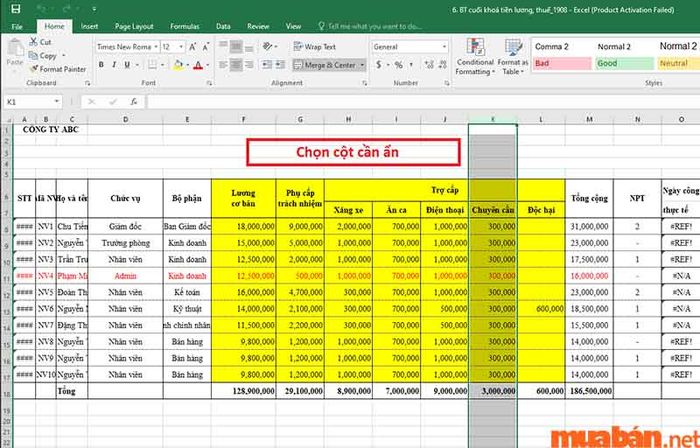Switch to Formulas tab
700x448 pixels.
[x=185, y=26]
